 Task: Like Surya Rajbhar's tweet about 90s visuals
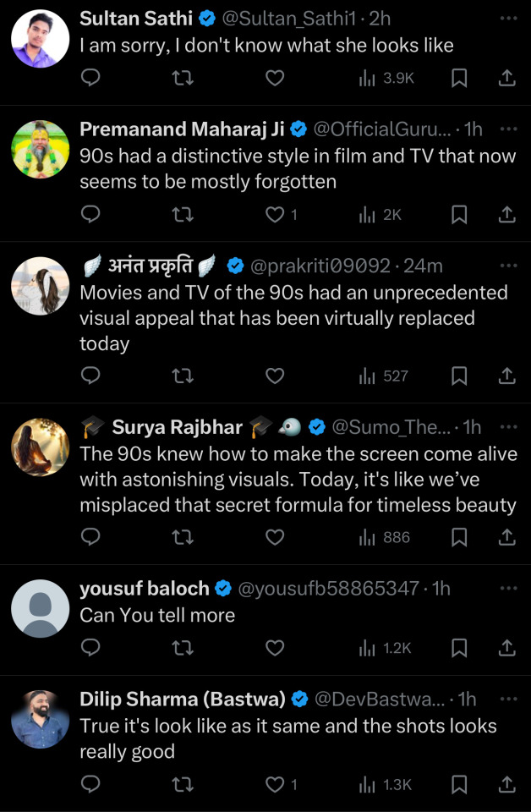pos(275,537)
